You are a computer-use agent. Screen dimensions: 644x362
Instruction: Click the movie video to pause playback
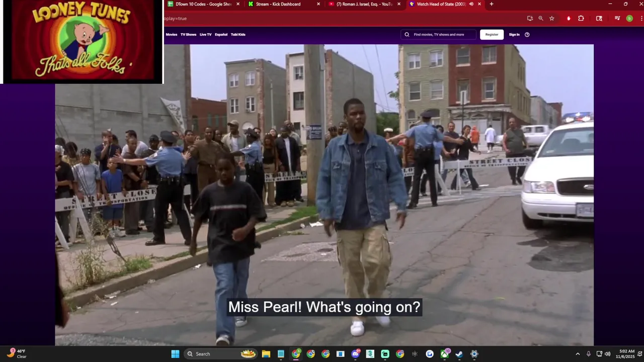(324, 195)
